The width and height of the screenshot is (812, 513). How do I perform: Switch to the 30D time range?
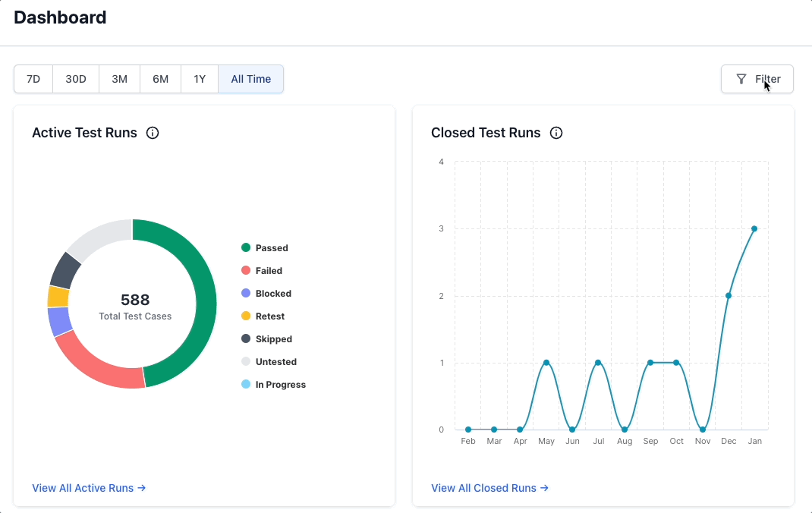pyautogui.click(x=76, y=79)
